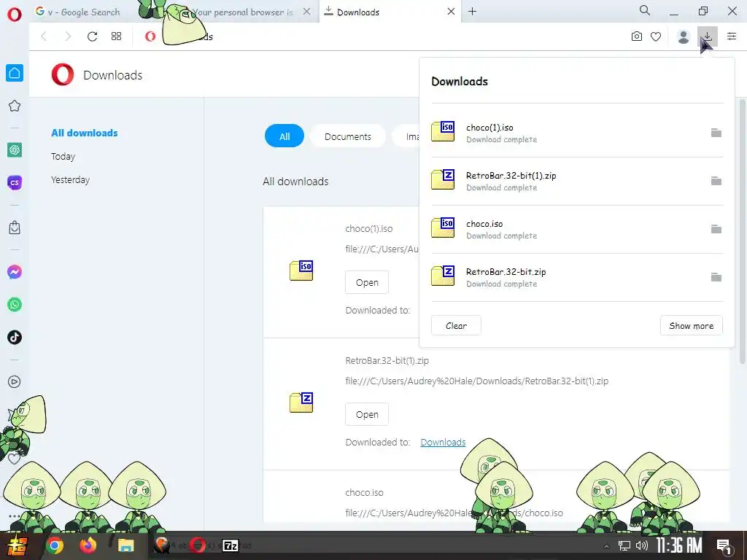This screenshot has width=747, height=560.
Task: Take a snapshot with camera icon
Action: coord(636,36)
